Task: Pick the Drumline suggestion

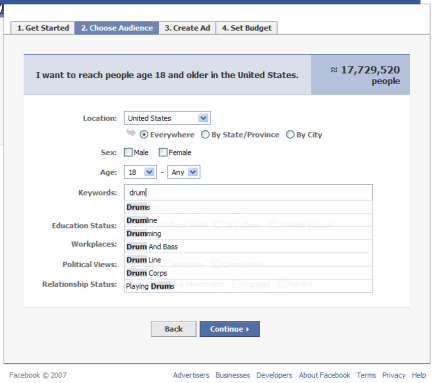Action: click(248, 220)
